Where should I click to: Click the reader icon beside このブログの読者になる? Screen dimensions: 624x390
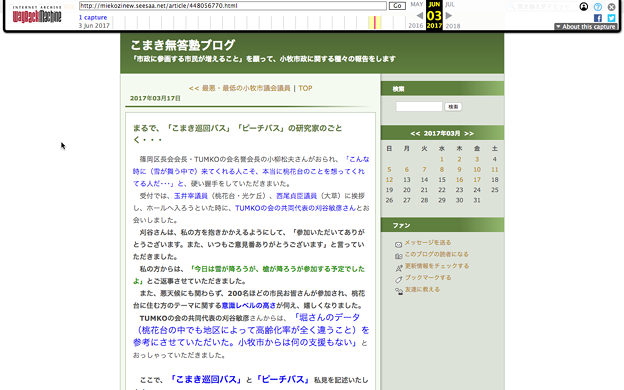point(398,256)
